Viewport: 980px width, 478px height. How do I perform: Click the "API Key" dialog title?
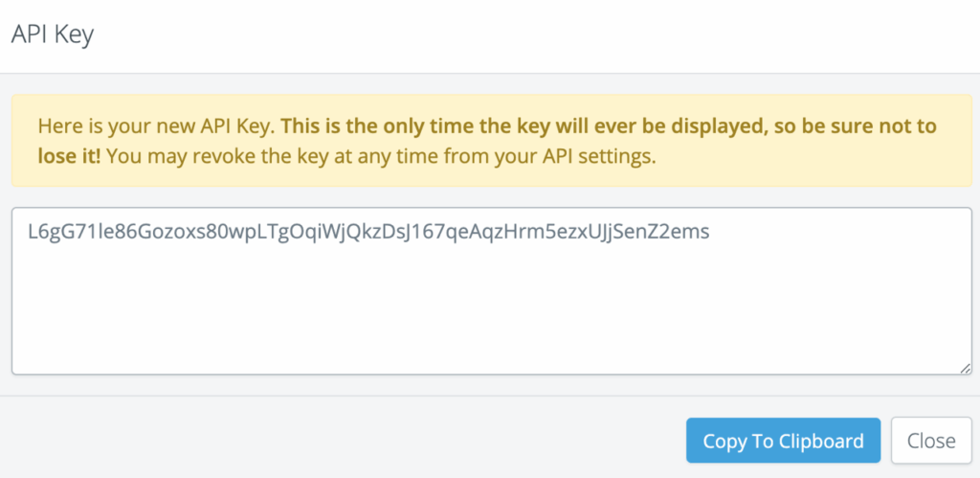[x=52, y=34]
